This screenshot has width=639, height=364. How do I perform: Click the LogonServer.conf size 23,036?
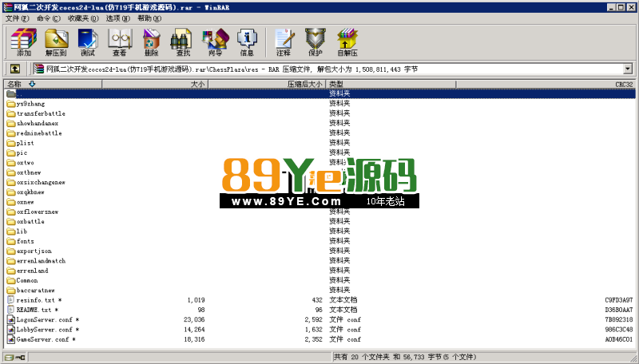point(194,319)
